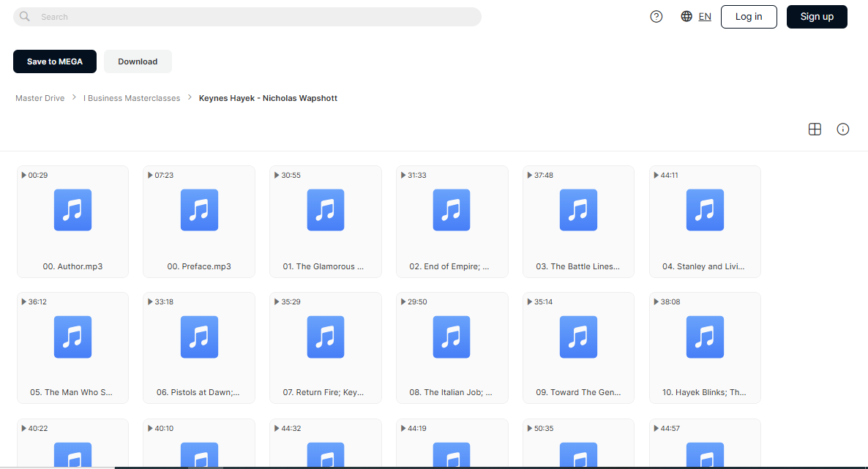Click music icon of 03. The Battle Lines

[578, 210]
